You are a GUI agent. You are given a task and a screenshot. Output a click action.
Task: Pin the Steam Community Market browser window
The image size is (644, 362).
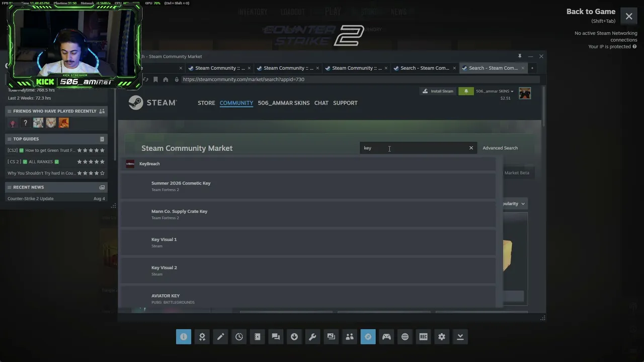520,56
